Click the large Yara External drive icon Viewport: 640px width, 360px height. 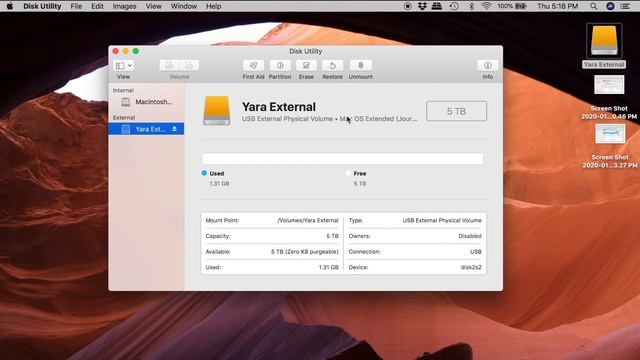pos(217,110)
